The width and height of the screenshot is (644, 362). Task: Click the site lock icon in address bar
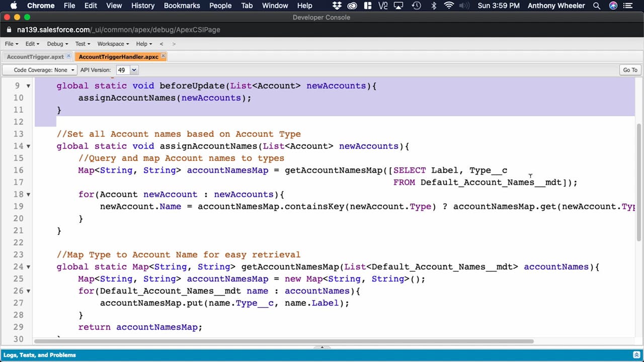tap(9, 30)
